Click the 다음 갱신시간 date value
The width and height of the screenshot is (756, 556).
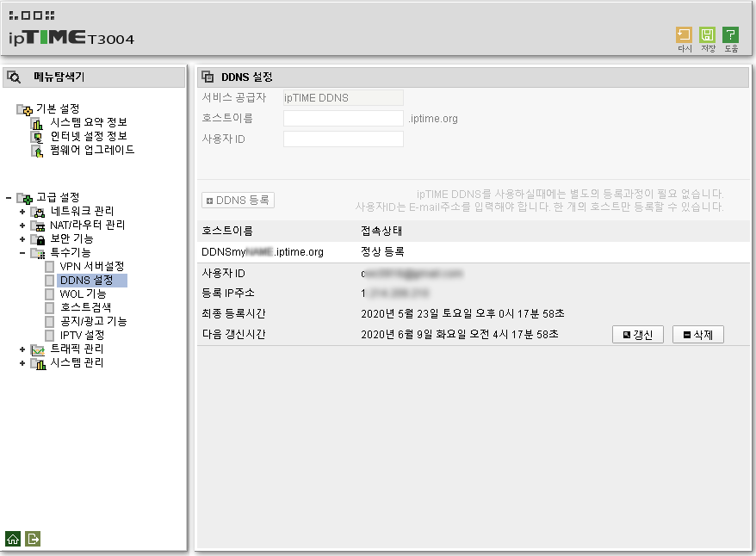click(460, 334)
